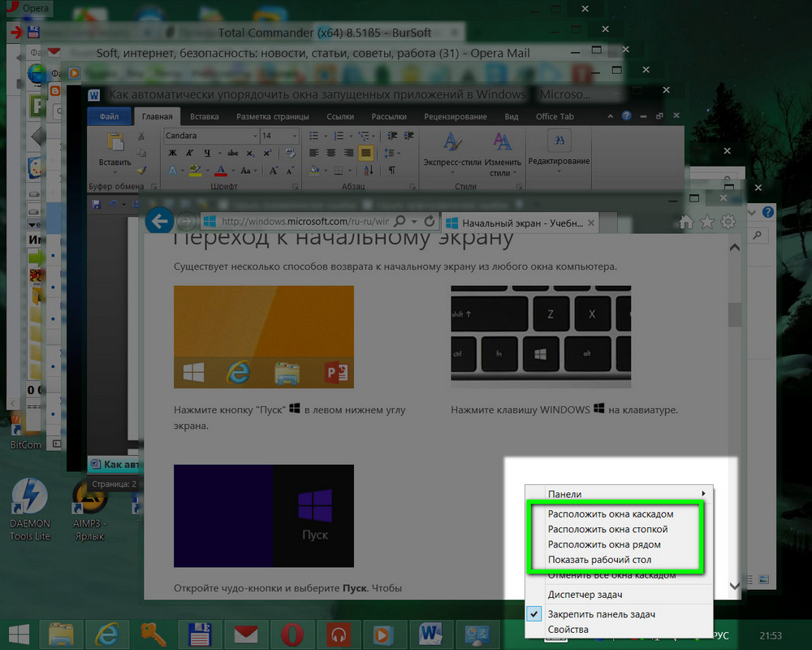The height and width of the screenshot is (650, 812).
Task: Go back in Internet Explorer
Action: pyautogui.click(x=159, y=222)
